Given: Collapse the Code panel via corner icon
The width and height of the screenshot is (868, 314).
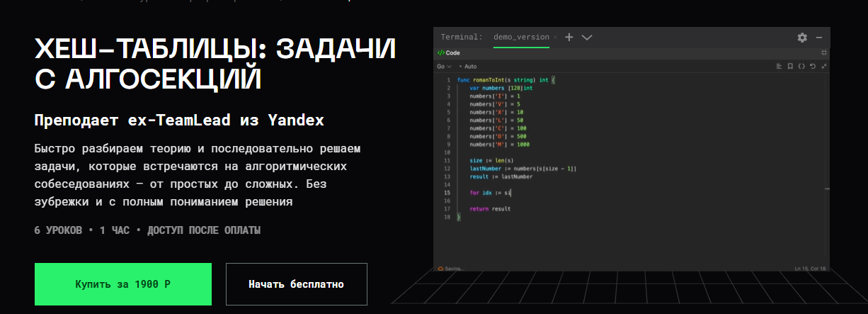Looking at the screenshot, I should pyautogui.click(x=824, y=52).
